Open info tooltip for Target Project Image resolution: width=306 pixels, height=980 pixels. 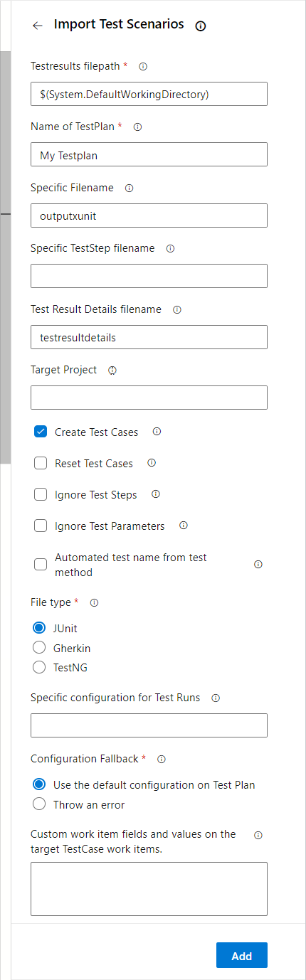(x=112, y=371)
